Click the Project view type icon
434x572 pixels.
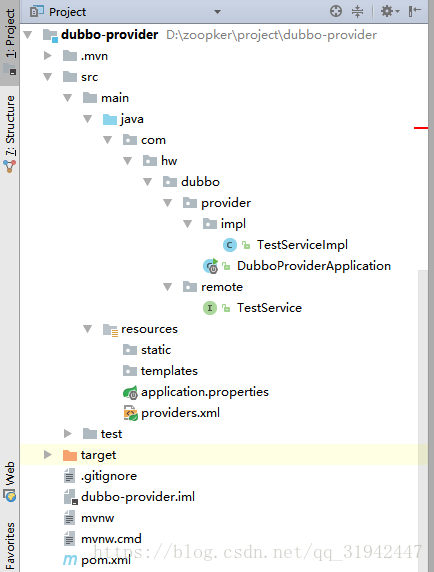[x=36, y=12]
